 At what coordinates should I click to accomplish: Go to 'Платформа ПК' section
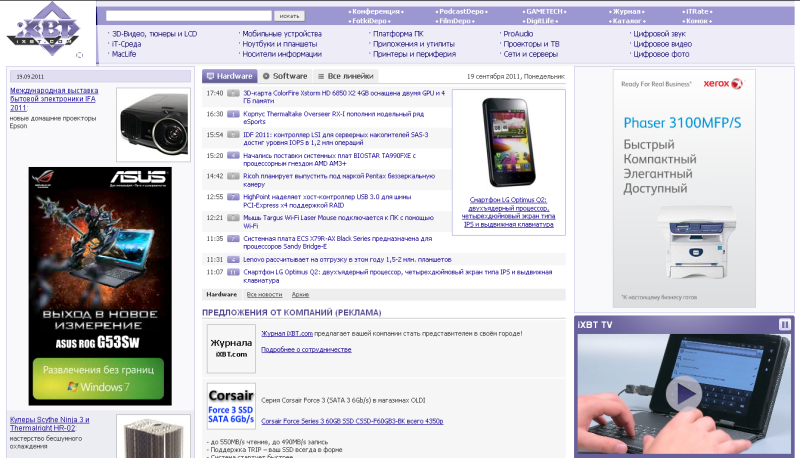tap(398, 34)
